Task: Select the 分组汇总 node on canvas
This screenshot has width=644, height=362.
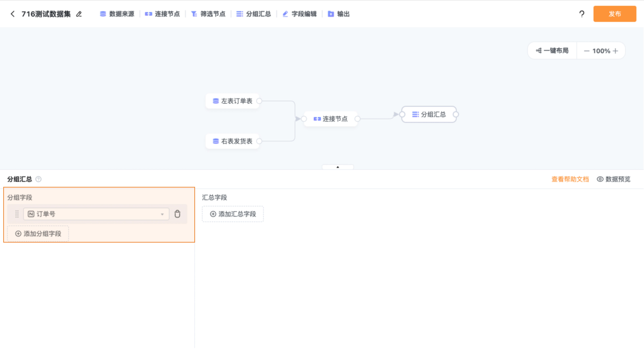Action: (429, 114)
